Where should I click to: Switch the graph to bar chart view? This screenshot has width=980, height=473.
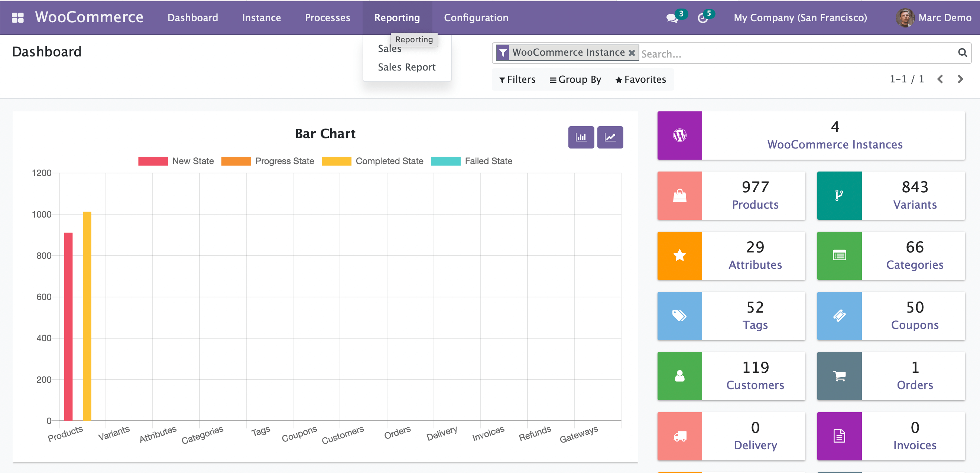581,137
